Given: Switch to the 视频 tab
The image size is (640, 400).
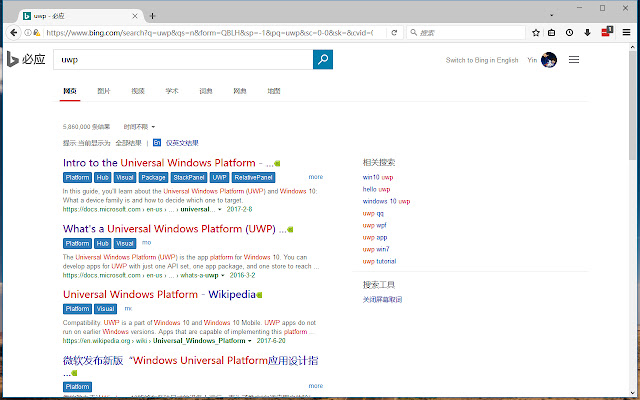Looking at the screenshot, I should pyautogui.click(x=138, y=91).
